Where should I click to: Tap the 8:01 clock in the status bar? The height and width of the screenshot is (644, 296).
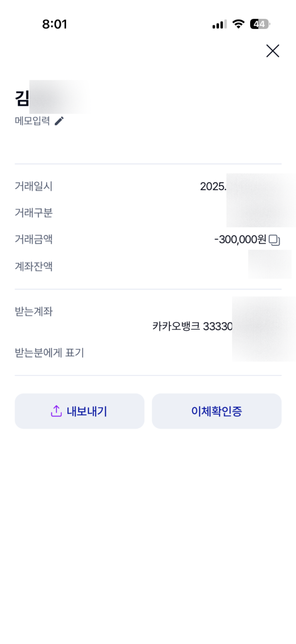pyautogui.click(x=54, y=24)
